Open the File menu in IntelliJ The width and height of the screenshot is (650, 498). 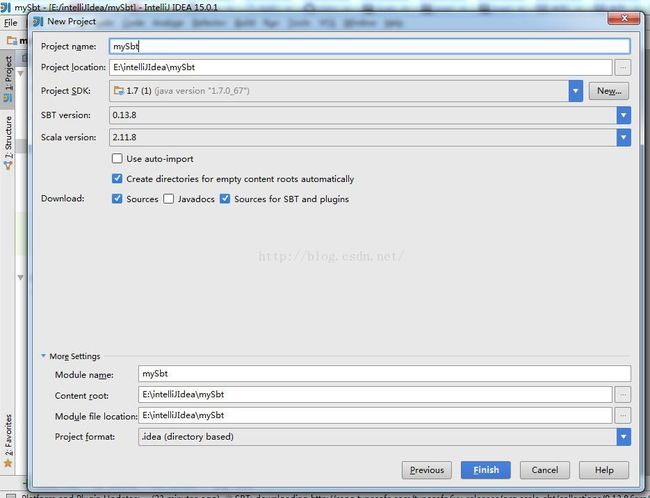coord(10,23)
